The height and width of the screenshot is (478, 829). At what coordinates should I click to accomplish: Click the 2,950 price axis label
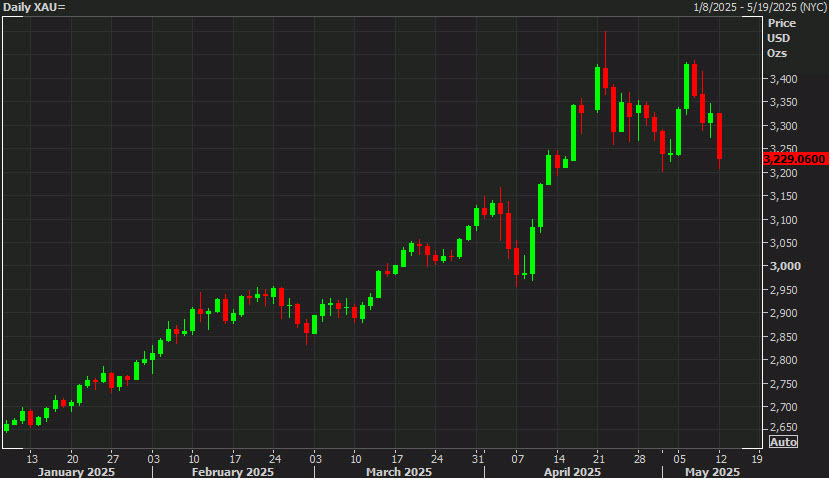pyautogui.click(x=784, y=290)
